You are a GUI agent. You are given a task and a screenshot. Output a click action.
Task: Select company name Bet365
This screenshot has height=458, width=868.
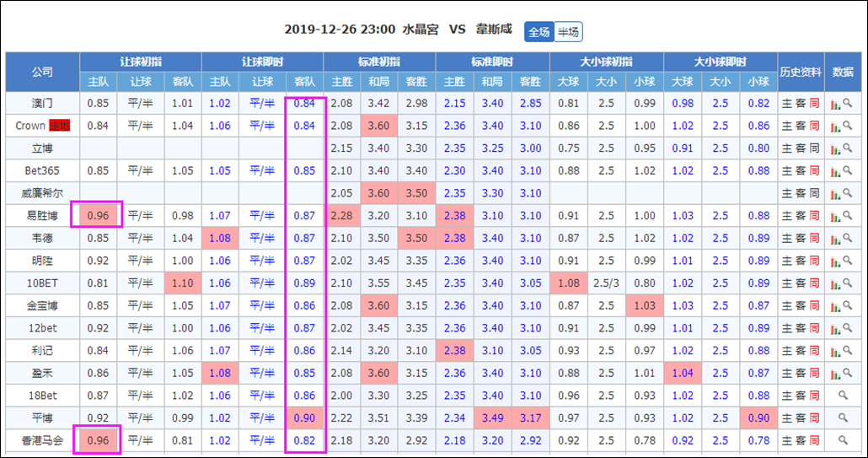click(x=43, y=170)
